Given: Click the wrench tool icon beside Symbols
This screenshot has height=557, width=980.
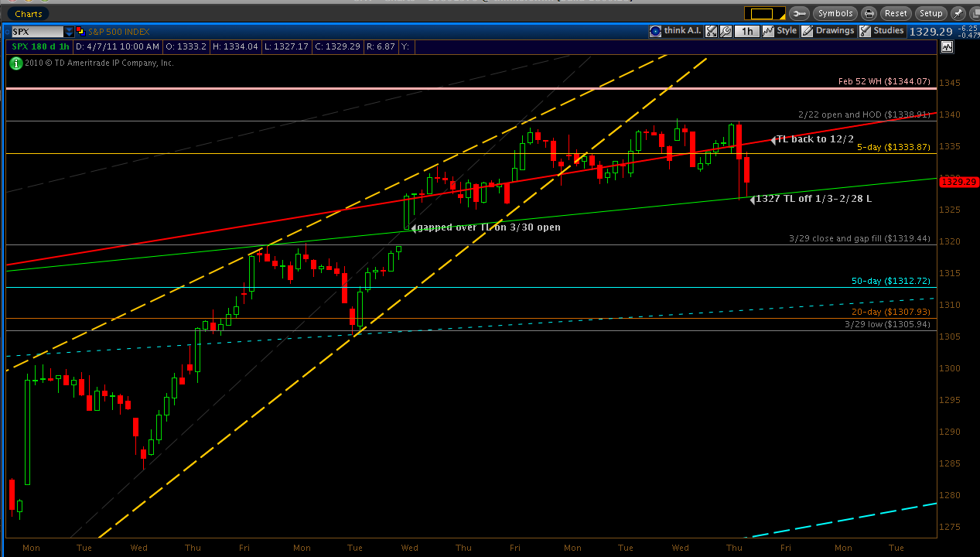Looking at the screenshot, I should 799,13.
